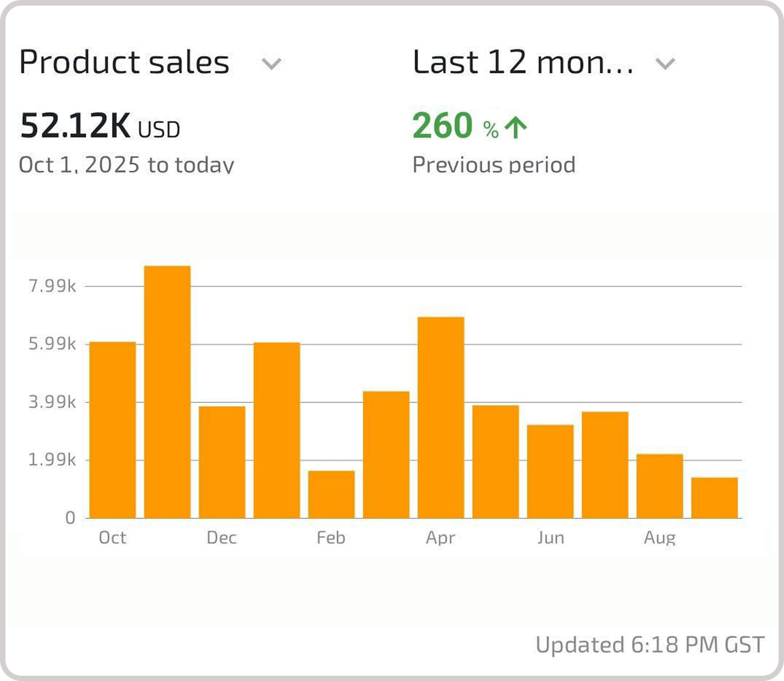This screenshot has width=784, height=681.
Task: Click the 260 % change figure
Action: (442, 126)
